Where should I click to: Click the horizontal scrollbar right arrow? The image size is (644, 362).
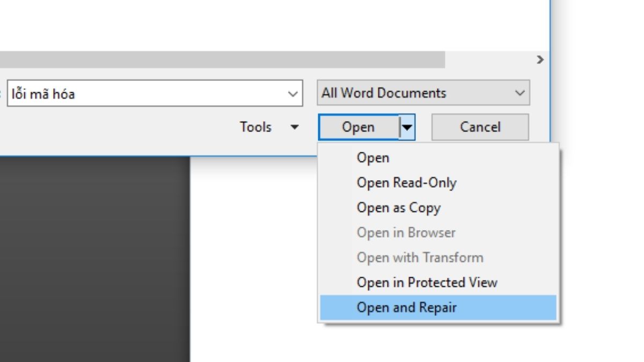click(x=540, y=60)
